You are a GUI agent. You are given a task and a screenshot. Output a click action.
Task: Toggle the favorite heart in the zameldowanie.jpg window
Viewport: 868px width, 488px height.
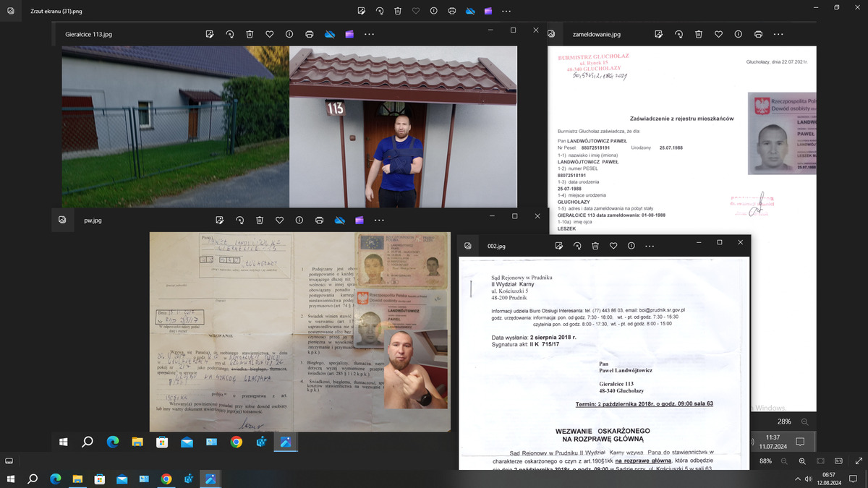tap(718, 34)
